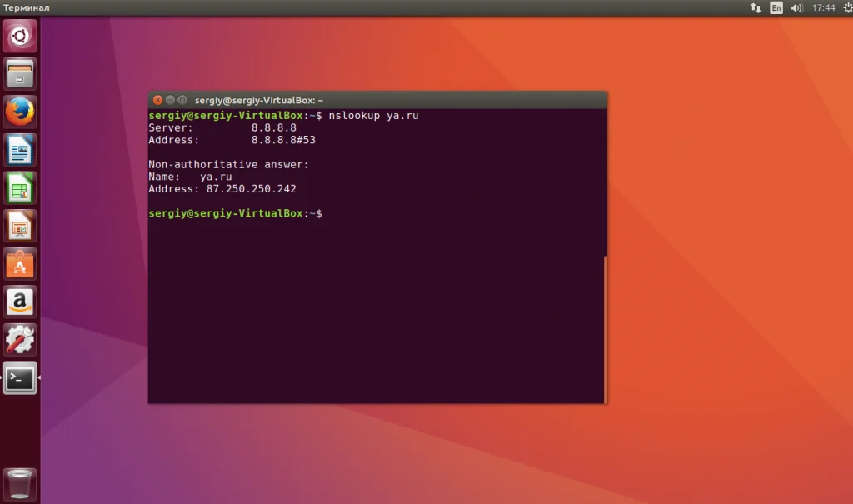Open the Amazon launcher icon
Image resolution: width=853 pixels, height=504 pixels.
pyautogui.click(x=20, y=302)
